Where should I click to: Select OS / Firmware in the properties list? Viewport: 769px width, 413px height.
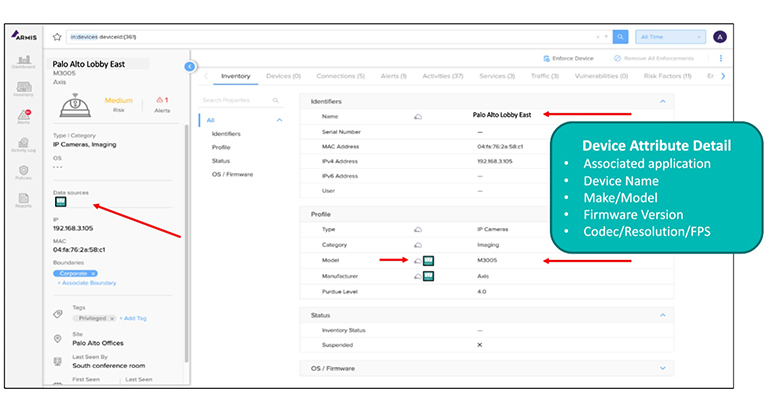(x=232, y=175)
